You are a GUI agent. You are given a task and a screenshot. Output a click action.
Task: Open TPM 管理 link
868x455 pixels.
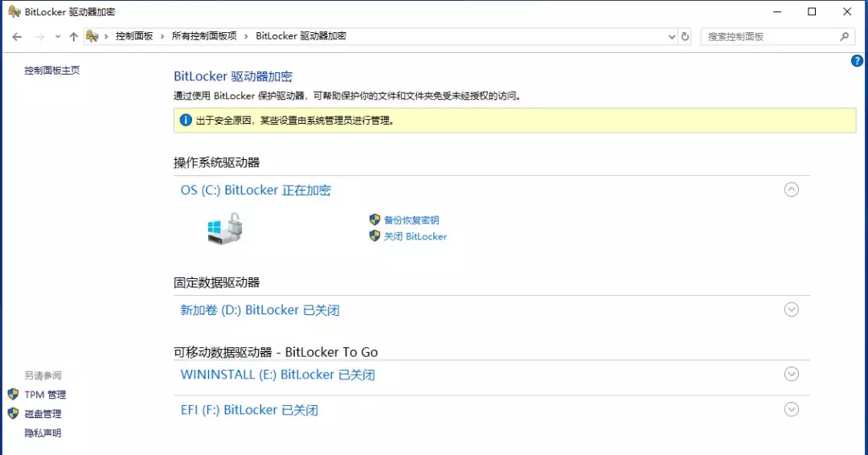click(45, 395)
